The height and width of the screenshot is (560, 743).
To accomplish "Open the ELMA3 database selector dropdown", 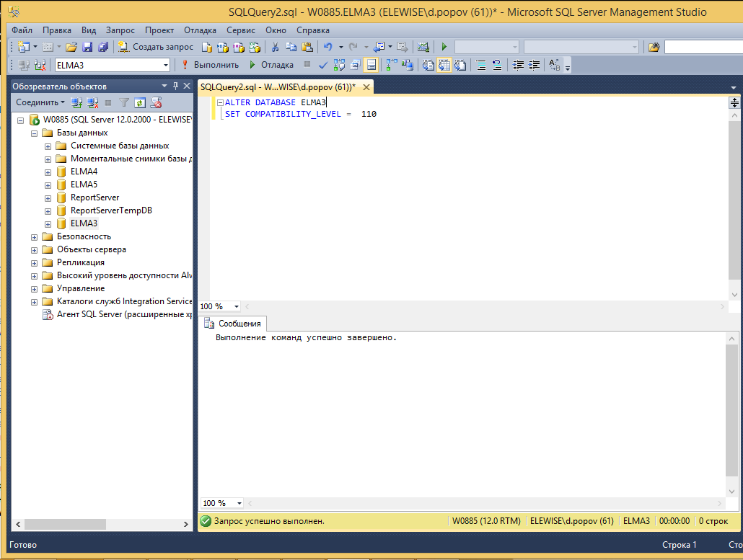I will tap(166, 65).
